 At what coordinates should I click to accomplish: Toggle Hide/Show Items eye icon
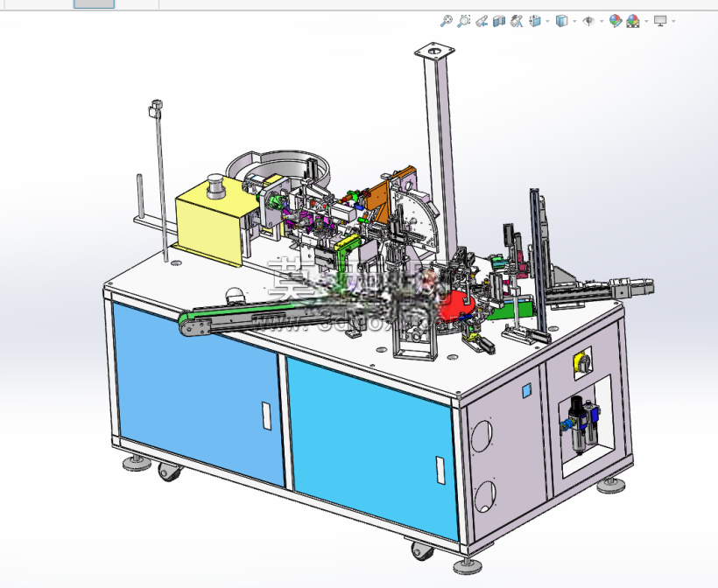point(588,21)
